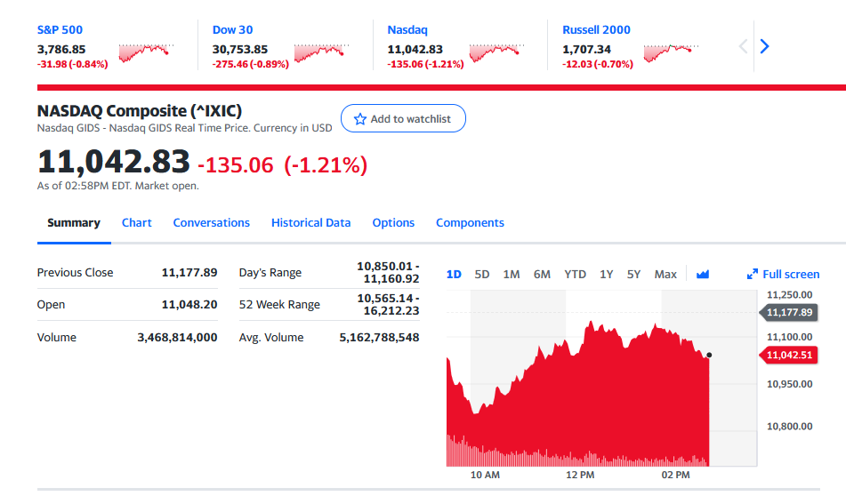This screenshot has width=846, height=504.
Task: Select the 1Y chart range
Action: click(x=606, y=275)
